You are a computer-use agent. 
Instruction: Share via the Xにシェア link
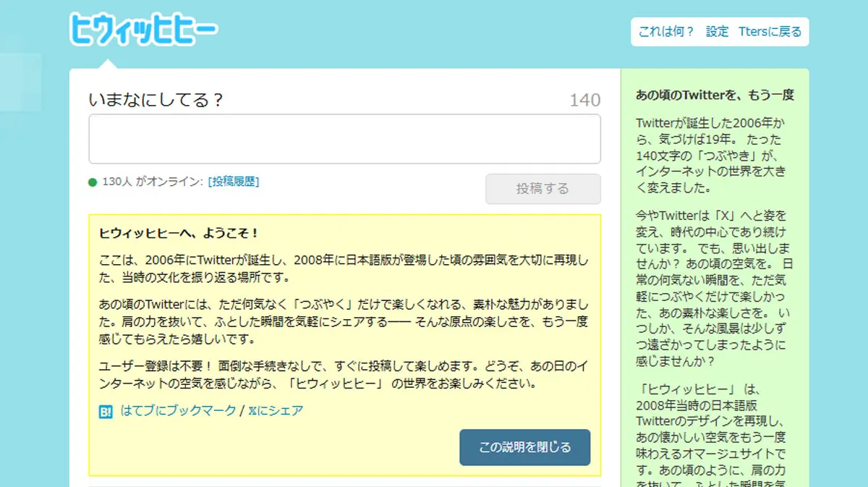tap(276, 410)
